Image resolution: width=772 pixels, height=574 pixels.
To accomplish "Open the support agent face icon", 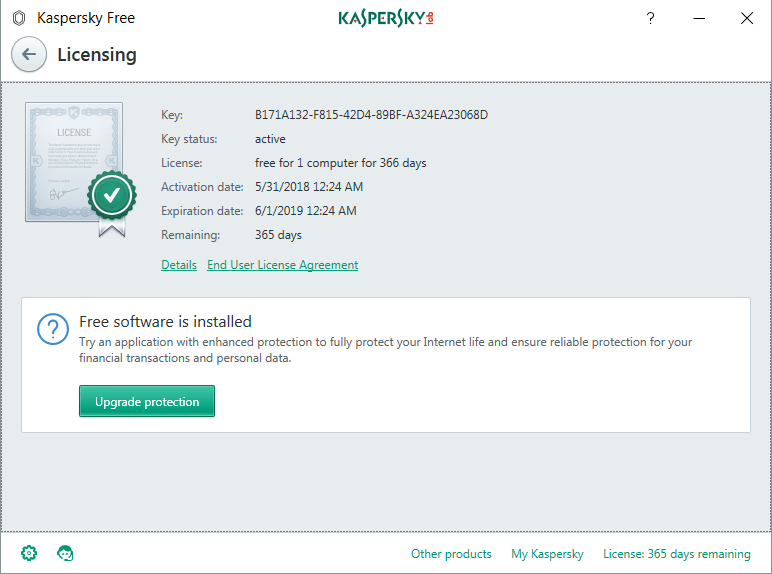I will coord(65,553).
